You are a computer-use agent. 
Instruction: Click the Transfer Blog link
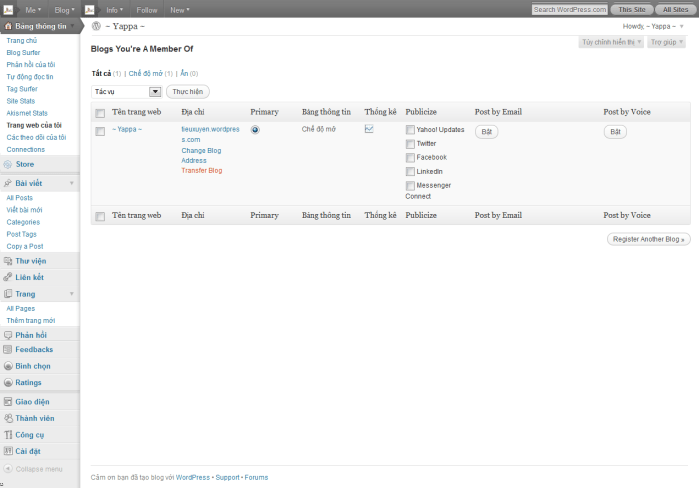tap(201, 171)
